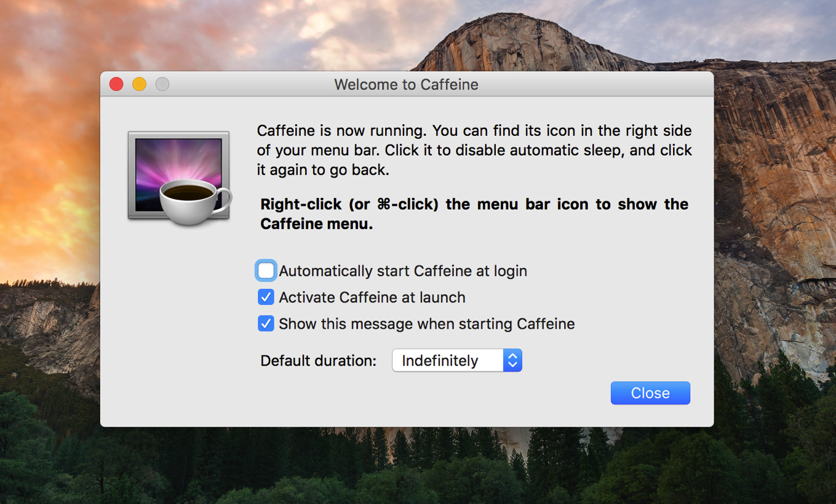
Task: Click the Automatically start Caffeine at login label
Action: click(x=403, y=271)
